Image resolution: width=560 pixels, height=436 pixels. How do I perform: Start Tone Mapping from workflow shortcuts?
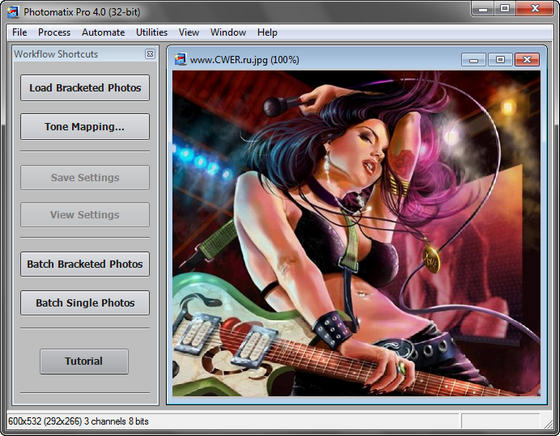[x=85, y=127]
